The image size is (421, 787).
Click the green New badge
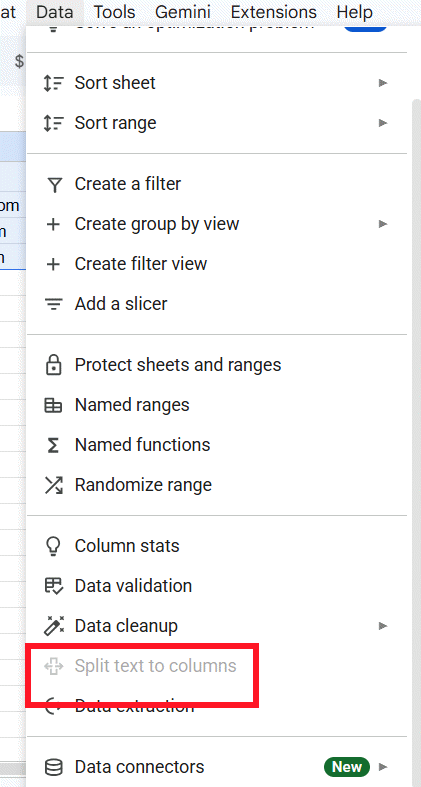pos(347,767)
